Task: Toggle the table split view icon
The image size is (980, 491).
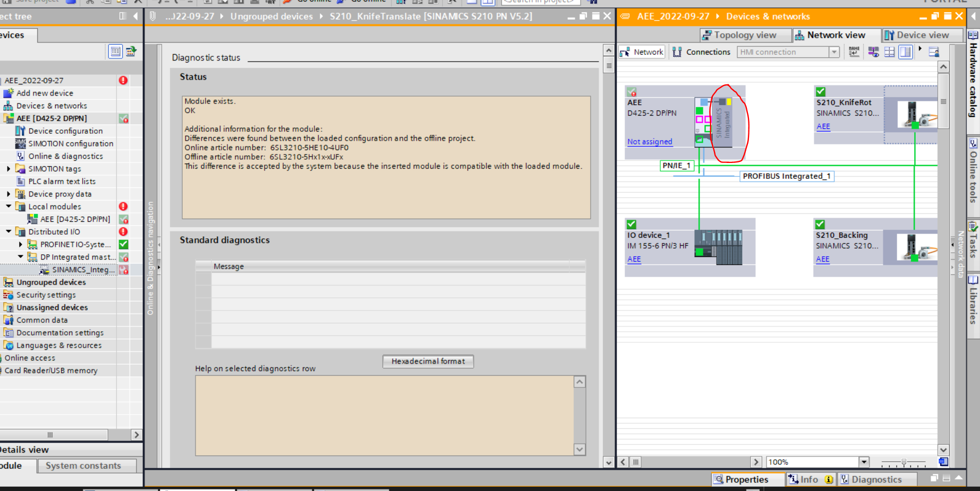Action: pos(906,52)
